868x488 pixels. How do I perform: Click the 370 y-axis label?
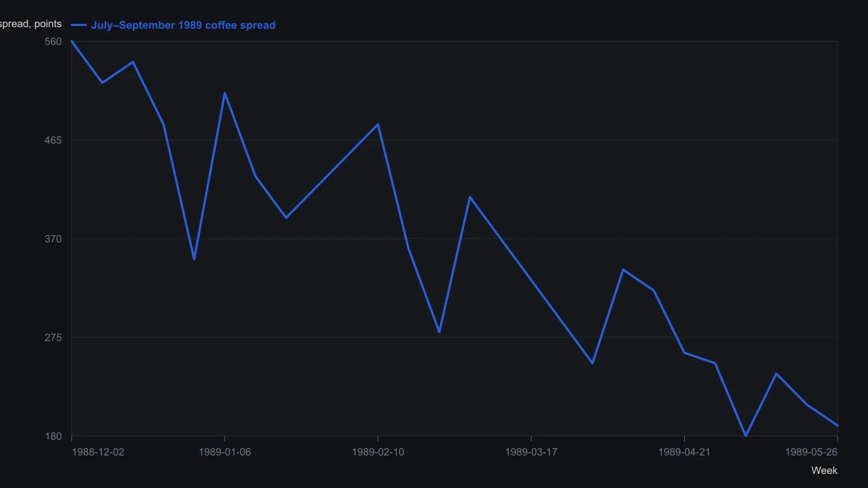coord(53,239)
